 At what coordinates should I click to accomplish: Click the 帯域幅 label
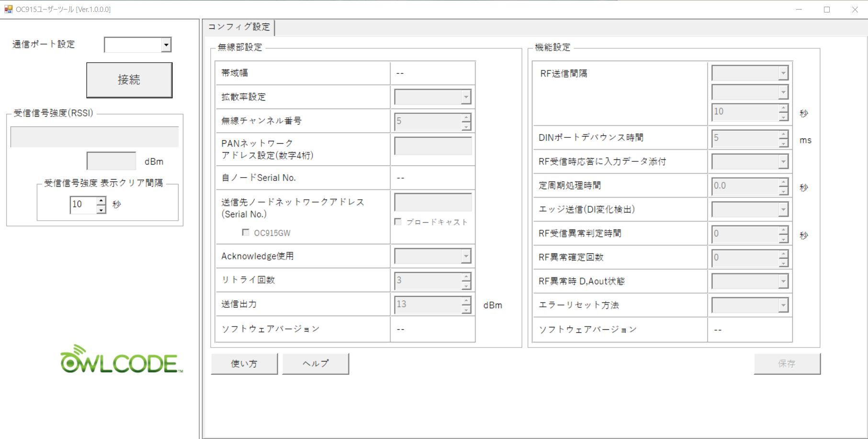point(235,73)
